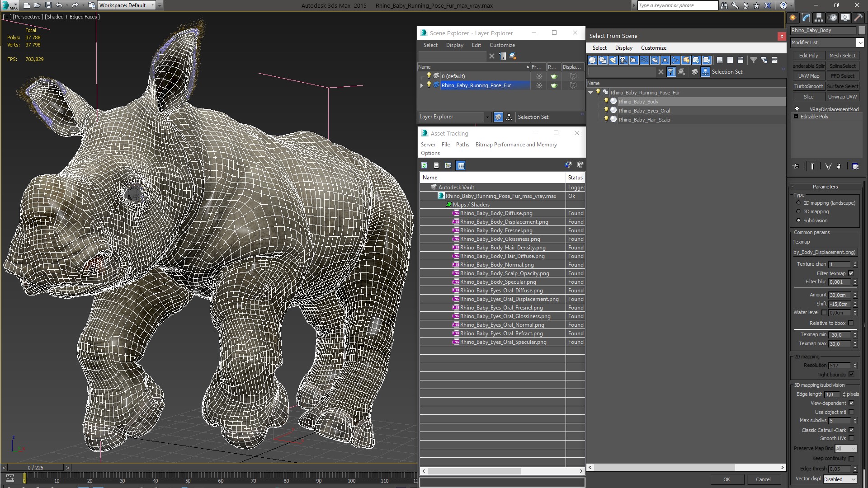The image size is (868, 488).
Task: Open the Display panel tab icon
Action: (845, 18)
